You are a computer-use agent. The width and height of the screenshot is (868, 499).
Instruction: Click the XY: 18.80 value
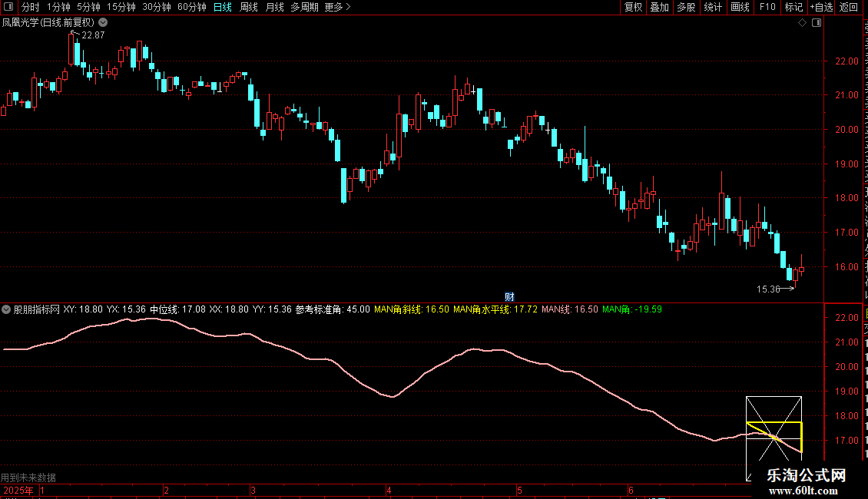[83, 309]
